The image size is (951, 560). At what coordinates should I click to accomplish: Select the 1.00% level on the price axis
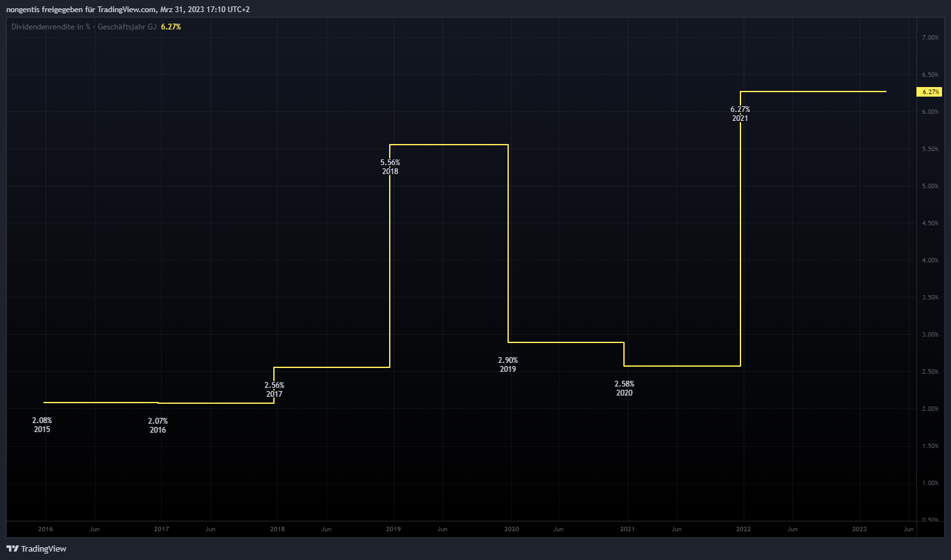coord(930,483)
